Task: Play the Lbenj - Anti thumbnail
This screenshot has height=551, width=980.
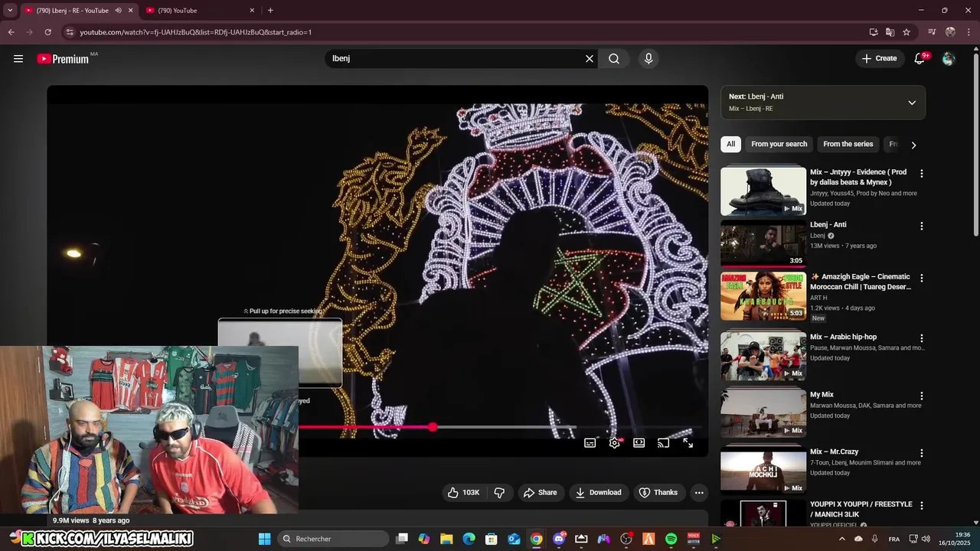Action: (763, 243)
